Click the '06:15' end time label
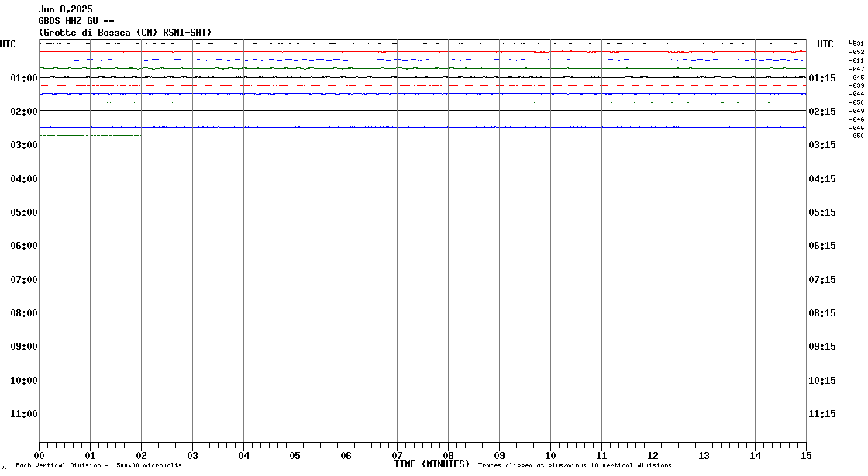The height and width of the screenshot is (476, 868). click(x=822, y=246)
